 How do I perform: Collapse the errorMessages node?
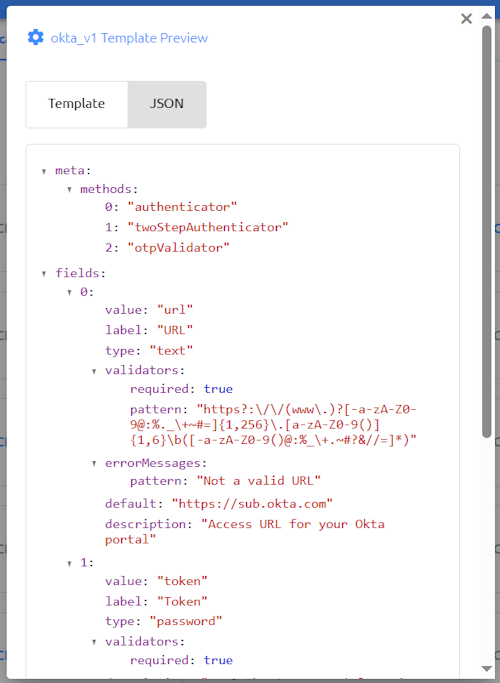[94, 463]
